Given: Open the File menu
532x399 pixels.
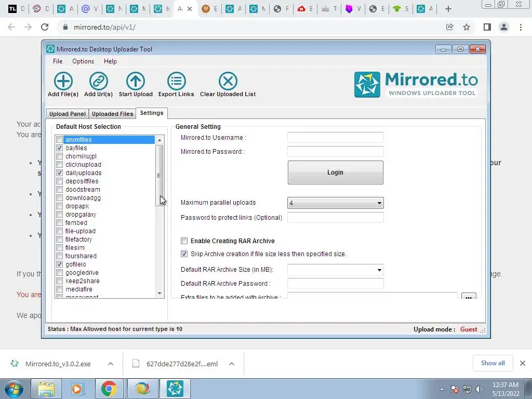Looking at the screenshot, I should (x=58, y=61).
